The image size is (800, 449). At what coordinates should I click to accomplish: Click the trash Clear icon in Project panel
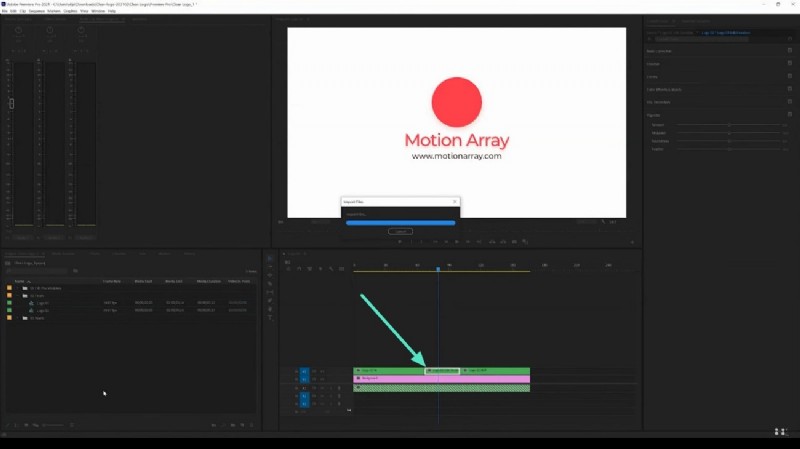(x=252, y=425)
